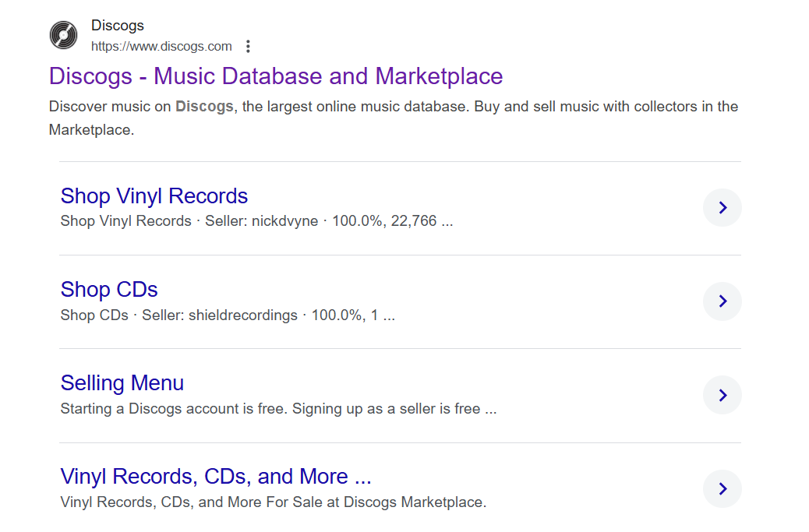Click the arrow icon beside Shop Vinyl Records
The height and width of the screenshot is (532, 809).
point(722,208)
